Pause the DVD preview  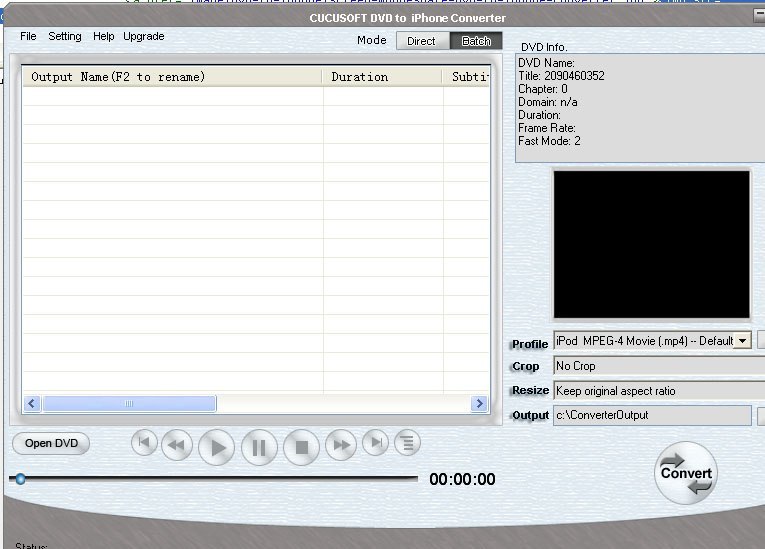pyautogui.click(x=259, y=447)
